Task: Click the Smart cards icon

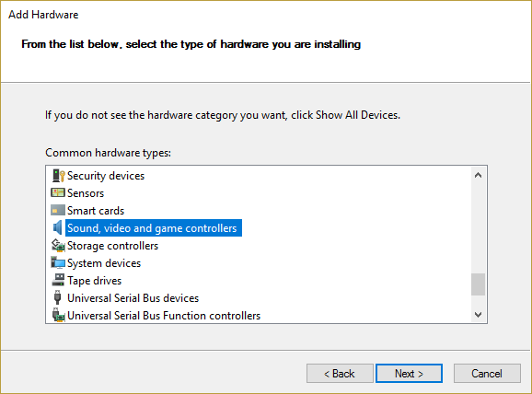Action: pyautogui.click(x=58, y=211)
